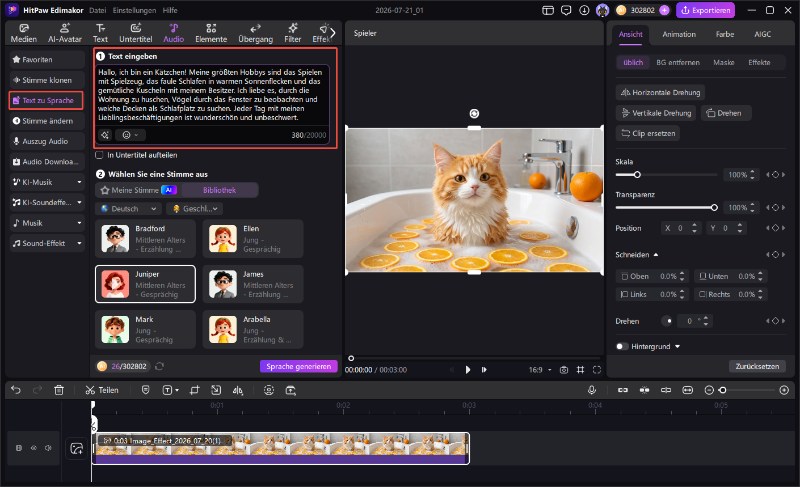
Task: Open the layout switcher icon in the title bar
Action: point(548,10)
